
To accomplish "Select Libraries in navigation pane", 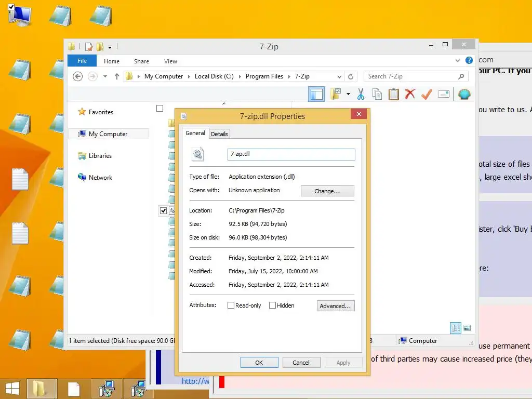I will point(100,156).
